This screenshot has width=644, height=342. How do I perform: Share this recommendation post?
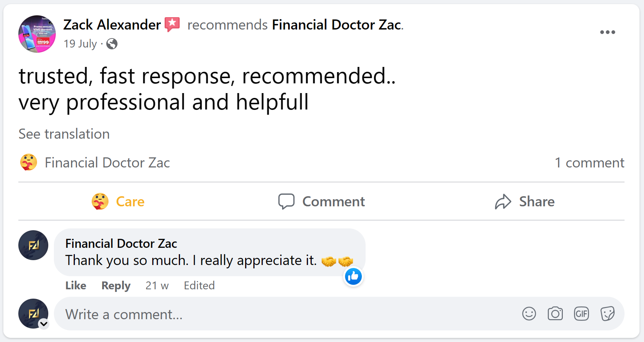click(525, 201)
